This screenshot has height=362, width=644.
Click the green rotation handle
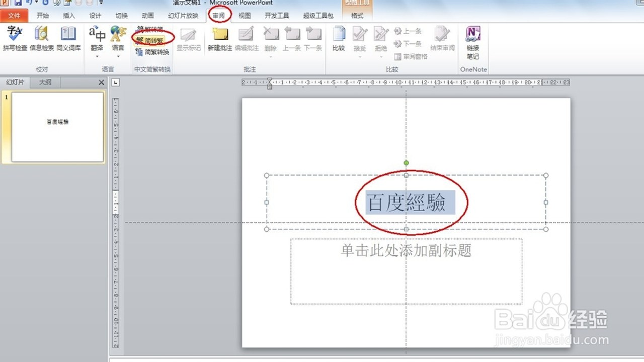(x=406, y=163)
